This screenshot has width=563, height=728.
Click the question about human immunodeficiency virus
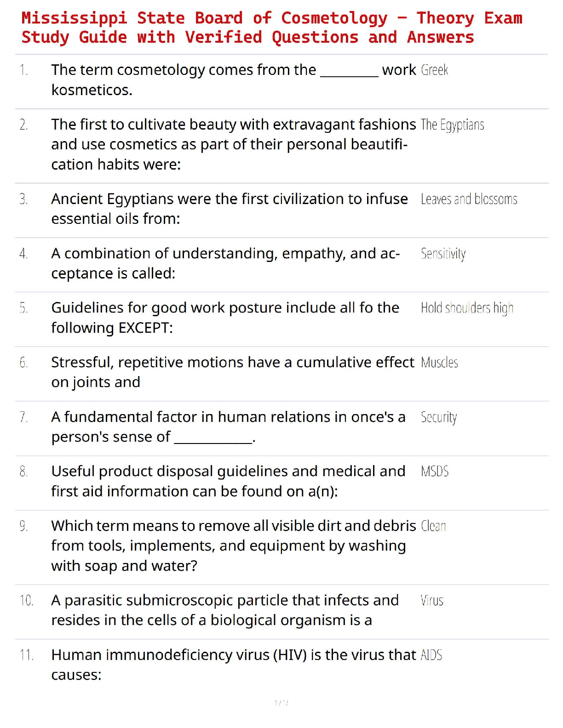click(233, 665)
